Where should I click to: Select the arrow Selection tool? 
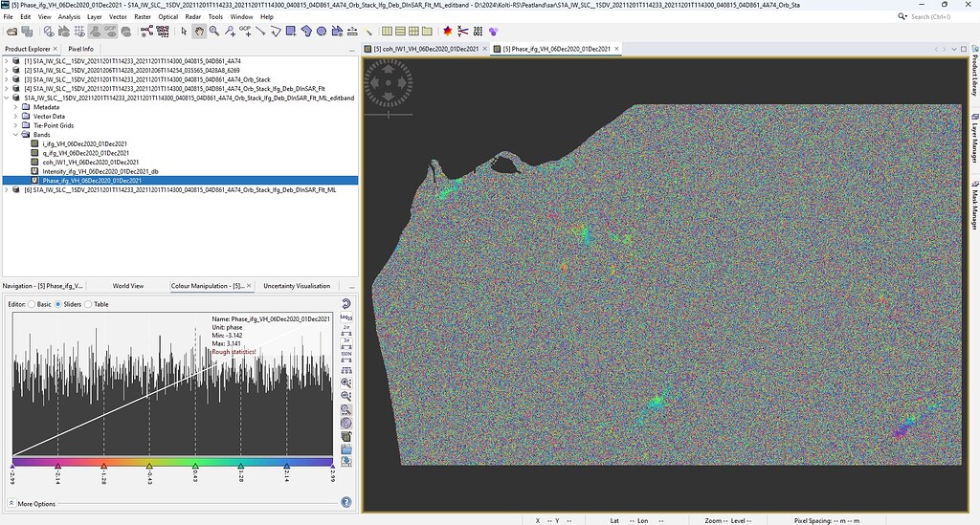pos(184,32)
